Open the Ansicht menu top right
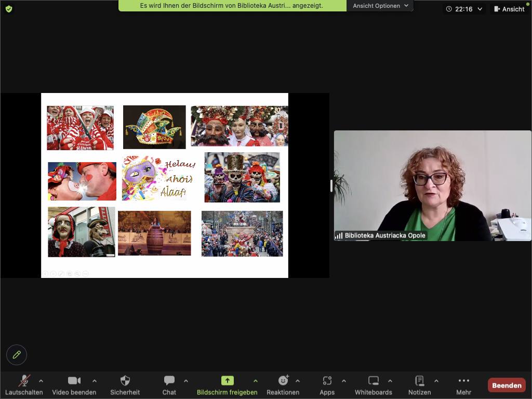Screen dimensions: 532x399 tap(509, 8)
